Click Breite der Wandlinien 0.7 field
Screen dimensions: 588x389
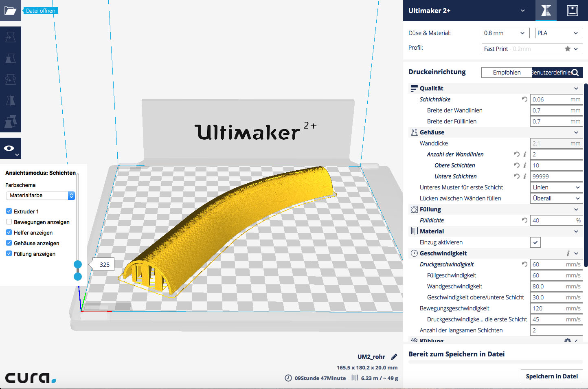[557, 110]
